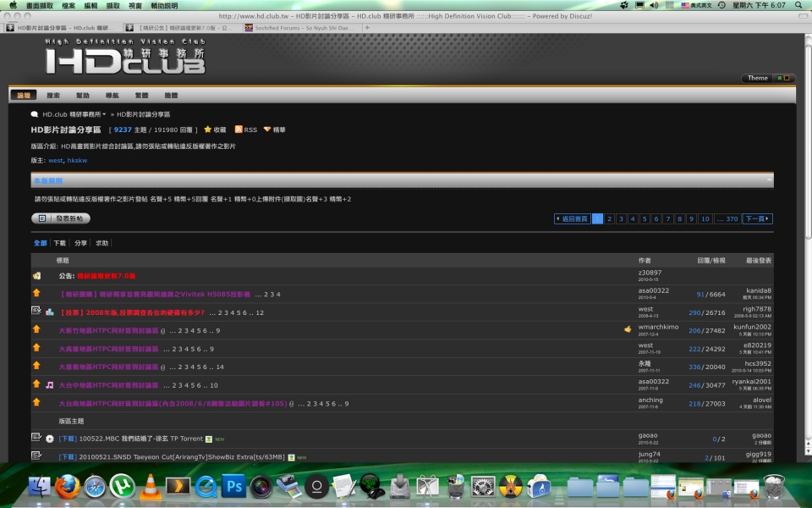Collapse the 本版規則 panel with minus button
812x508 pixels.
click(769, 180)
